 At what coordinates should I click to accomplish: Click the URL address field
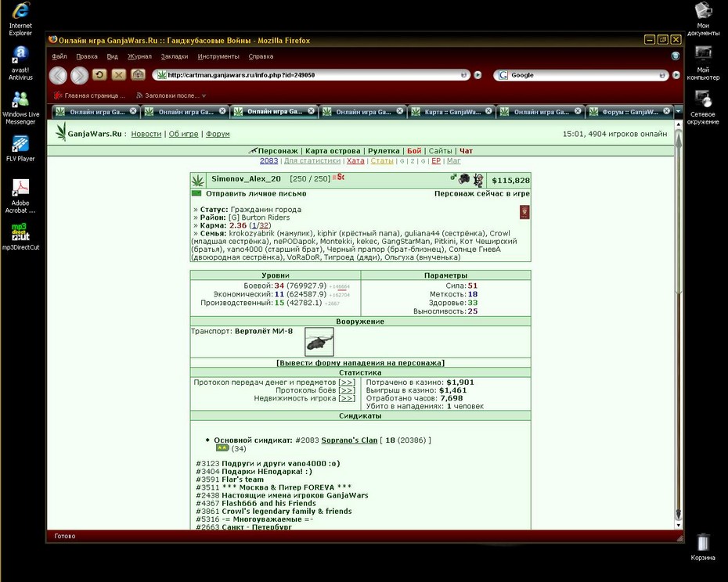point(312,75)
